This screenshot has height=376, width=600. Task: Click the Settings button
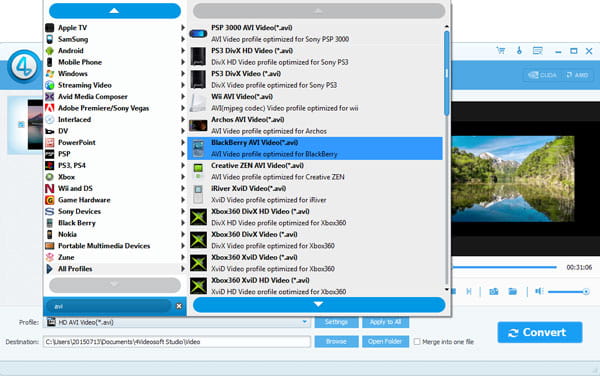click(x=336, y=322)
